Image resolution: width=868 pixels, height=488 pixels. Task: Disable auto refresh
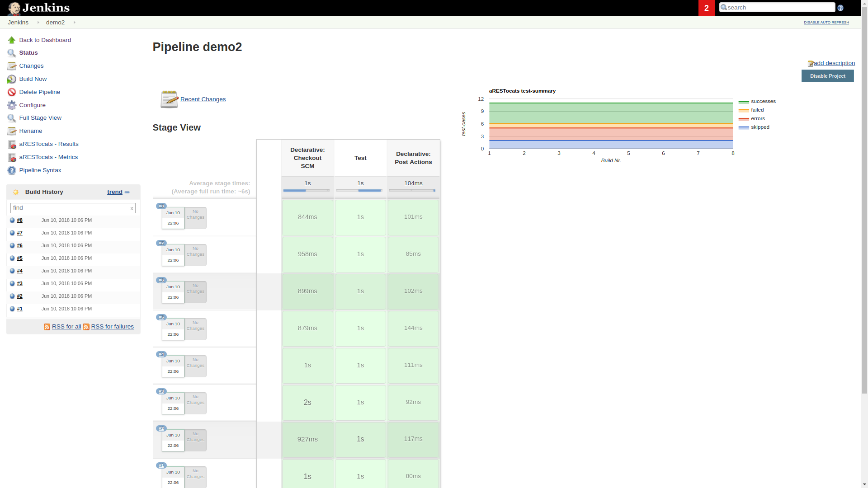(826, 22)
